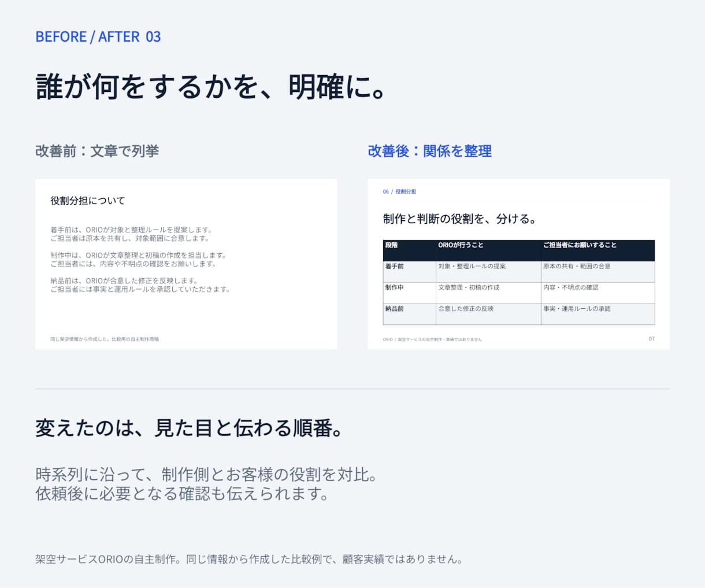Click the '制作中' table row label
The height and width of the screenshot is (588, 705).
click(395, 287)
